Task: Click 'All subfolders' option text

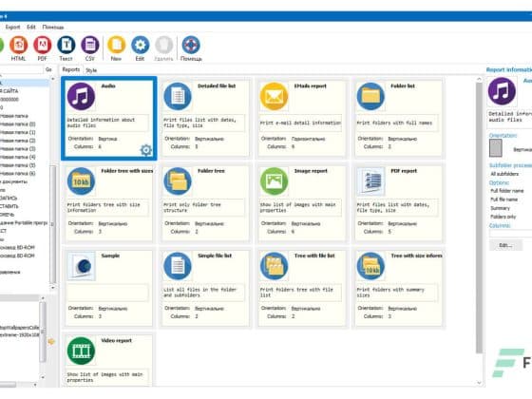Action: (x=504, y=174)
